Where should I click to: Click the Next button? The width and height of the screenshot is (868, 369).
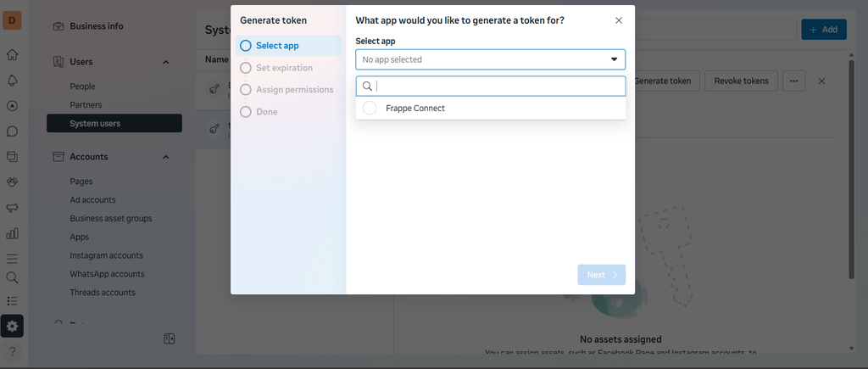coord(602,275)
